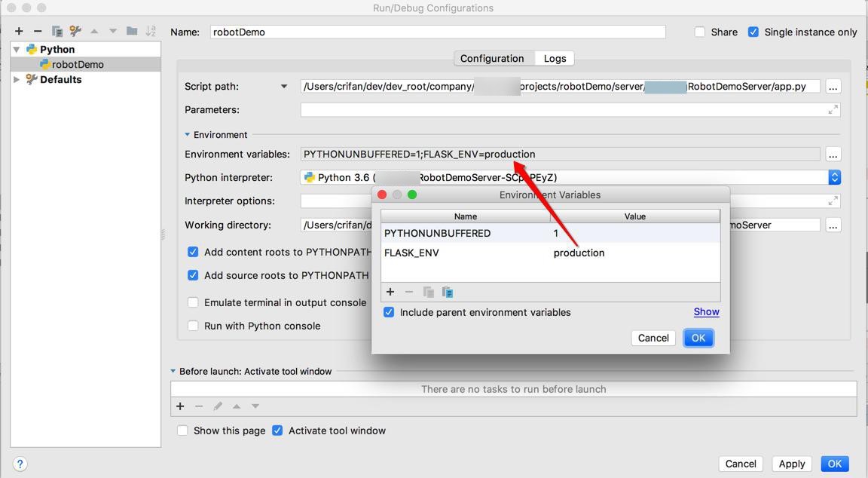Select the Configuration tab
Image resolution: width=868 pixels, height=478 pixels.
click(x=492, y=58)
